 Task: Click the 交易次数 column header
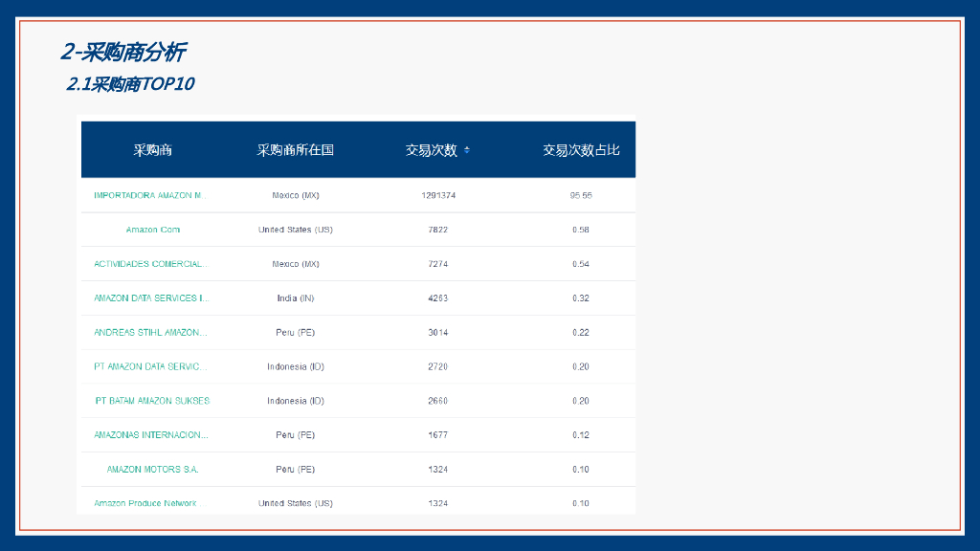coord(432,150)
